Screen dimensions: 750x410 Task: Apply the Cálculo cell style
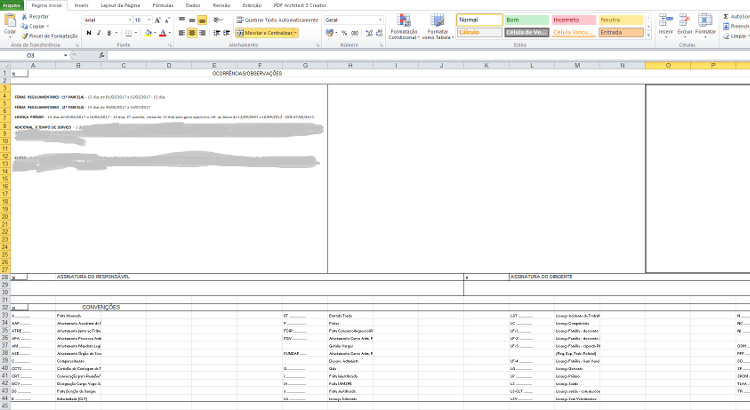click(479, 33)
